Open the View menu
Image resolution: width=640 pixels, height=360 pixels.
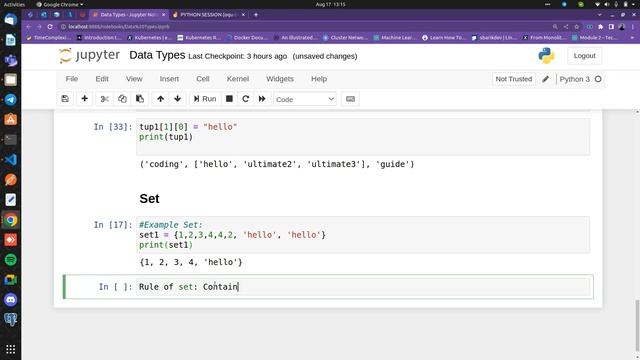click(x=134, y=79)
